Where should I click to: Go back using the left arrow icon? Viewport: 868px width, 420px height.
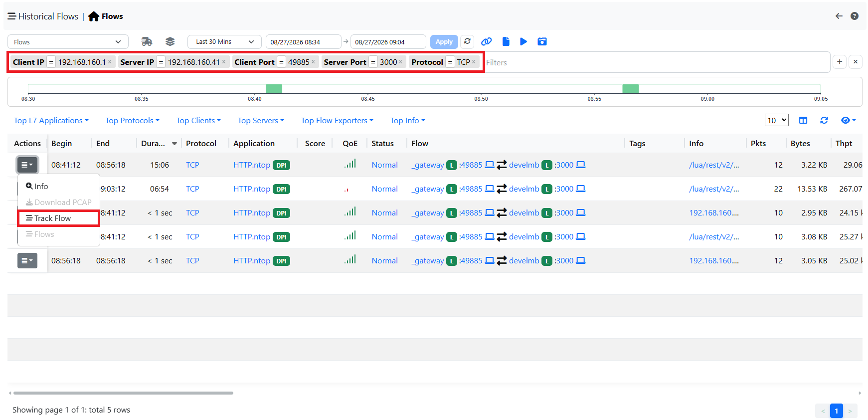839,16
